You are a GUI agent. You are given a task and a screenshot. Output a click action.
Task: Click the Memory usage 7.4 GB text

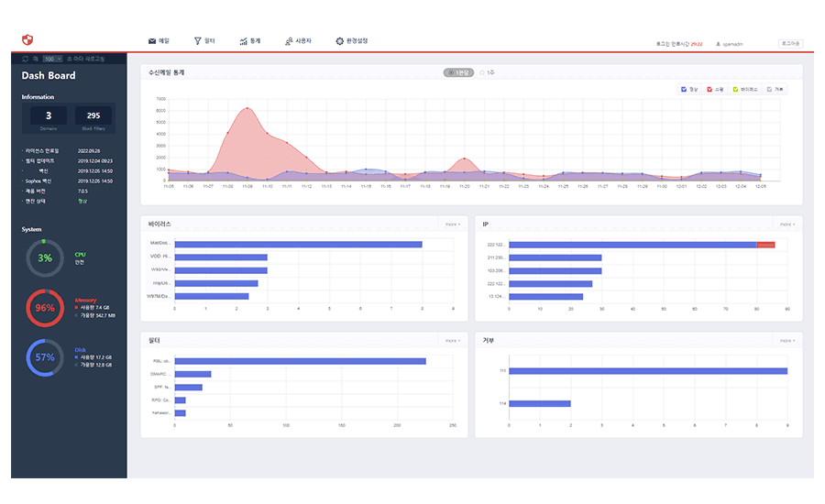(94, 307)
